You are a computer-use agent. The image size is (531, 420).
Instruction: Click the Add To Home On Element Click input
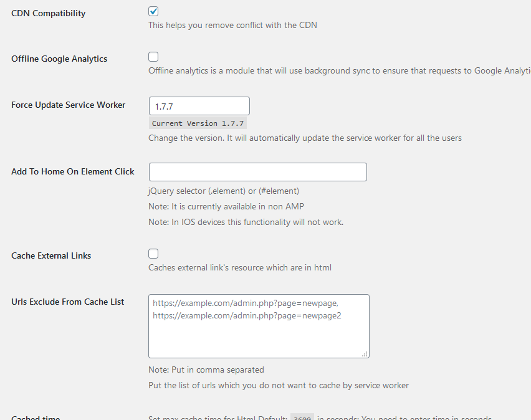(x=258, y=172)
